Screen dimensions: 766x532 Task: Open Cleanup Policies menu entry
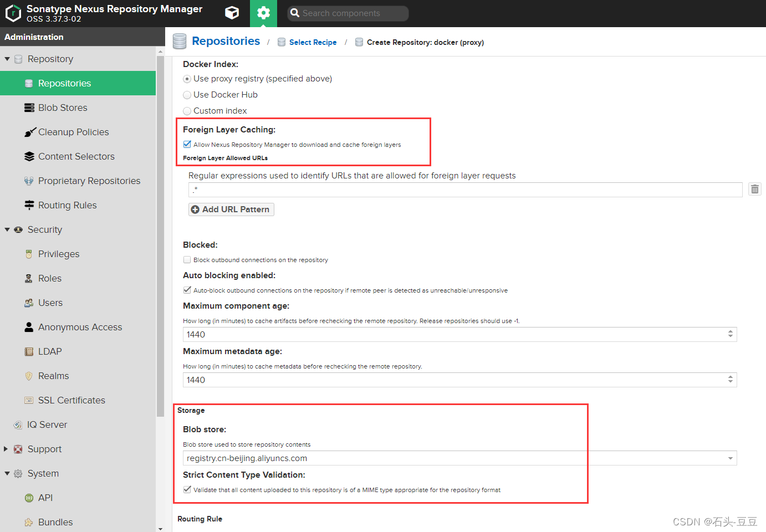click(78, 132)
